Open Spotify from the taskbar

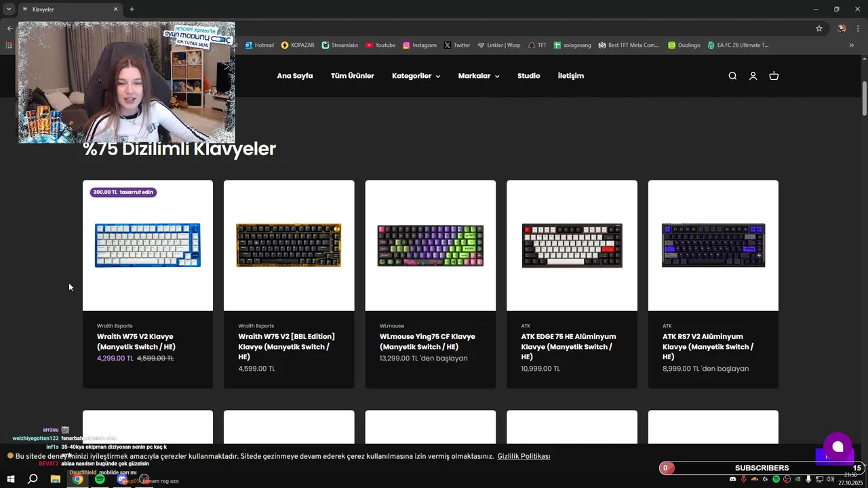tap(100, 479)
